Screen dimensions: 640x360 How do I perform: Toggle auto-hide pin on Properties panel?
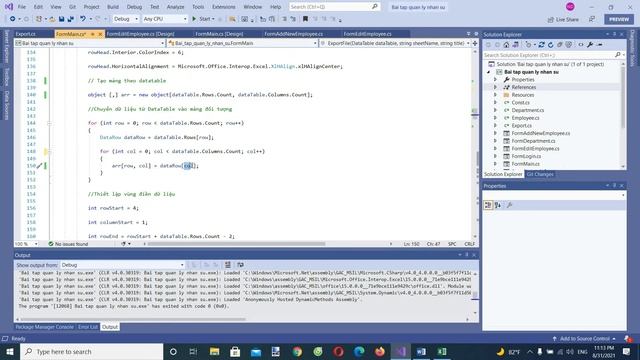pyautogui.click(x=614, y=186)
